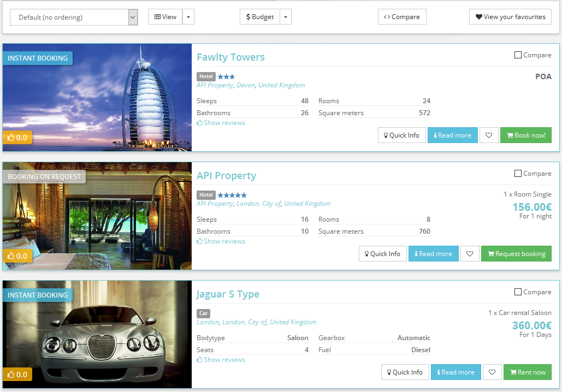The width and height of the screenshot is (562, 392).
Task: Click the 0.0 thumbs-up rating on Fawlty Towers
Action: [17, 138]
